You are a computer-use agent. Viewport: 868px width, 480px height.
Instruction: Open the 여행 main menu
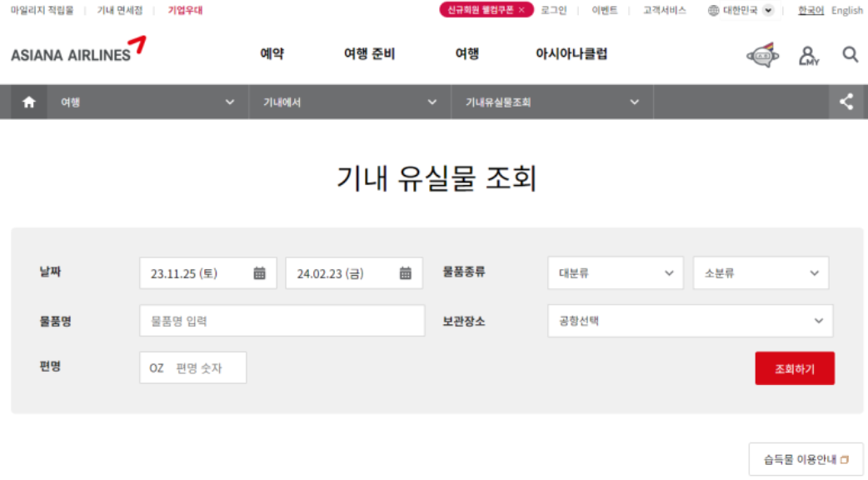(x=466, y=53)
